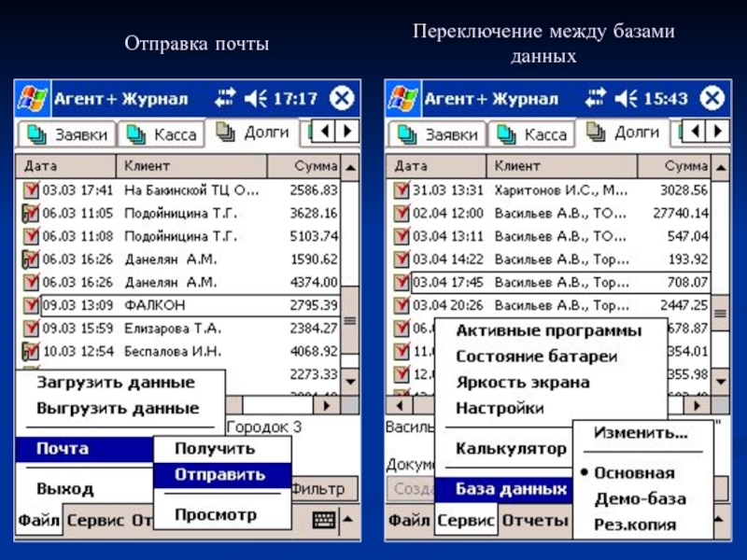The width and height of the screenshot is (747, 560).
Task: Expand keyboard options arrow in left window
Action: coord(348,520)
